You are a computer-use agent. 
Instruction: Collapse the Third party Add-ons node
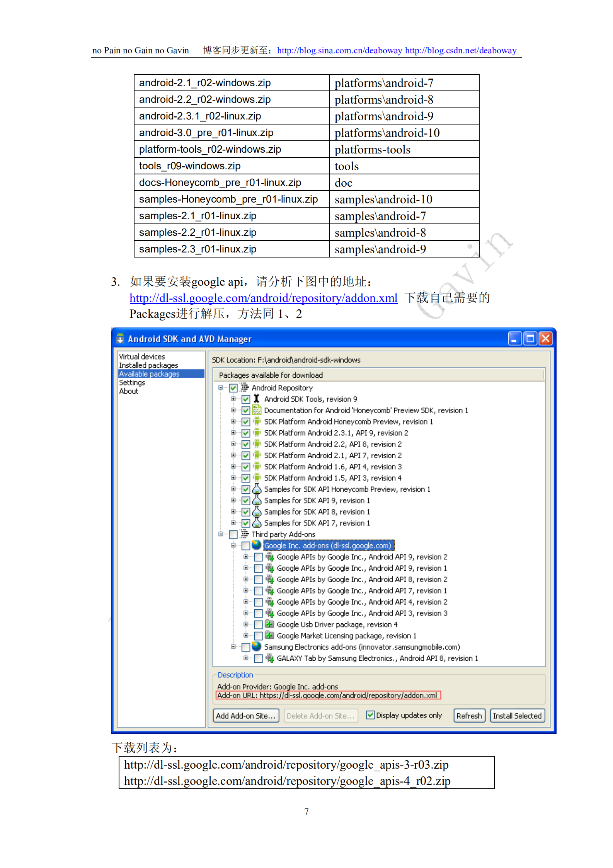[x=221, y=534]
